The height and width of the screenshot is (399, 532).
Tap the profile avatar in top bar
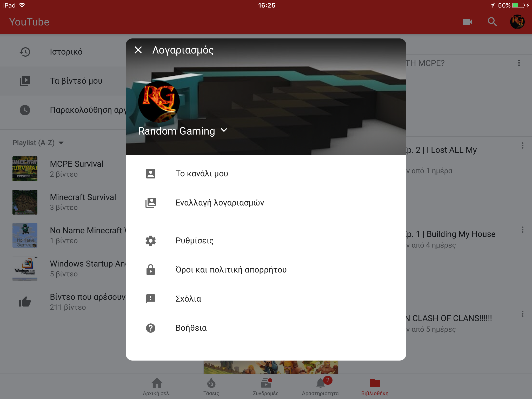[517, 22]
